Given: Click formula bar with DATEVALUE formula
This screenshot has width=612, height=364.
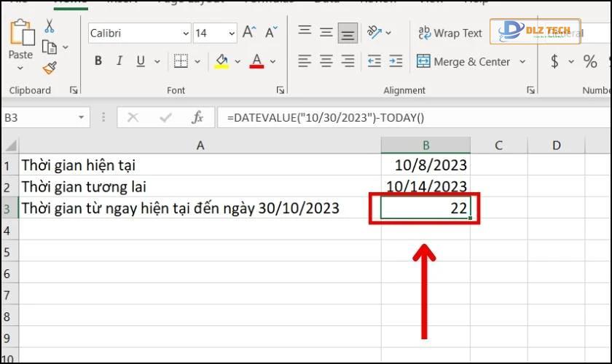Looking at the screenshot, I should point(414,117).
